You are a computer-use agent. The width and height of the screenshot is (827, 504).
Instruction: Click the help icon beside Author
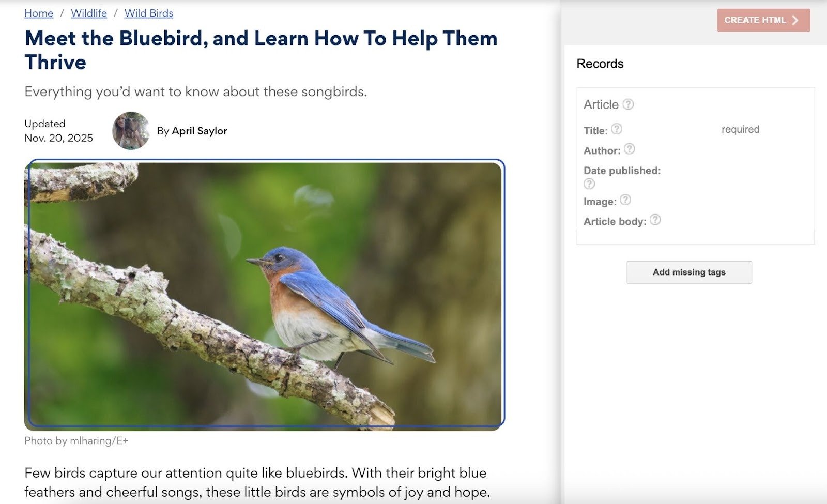pos(629,149)
